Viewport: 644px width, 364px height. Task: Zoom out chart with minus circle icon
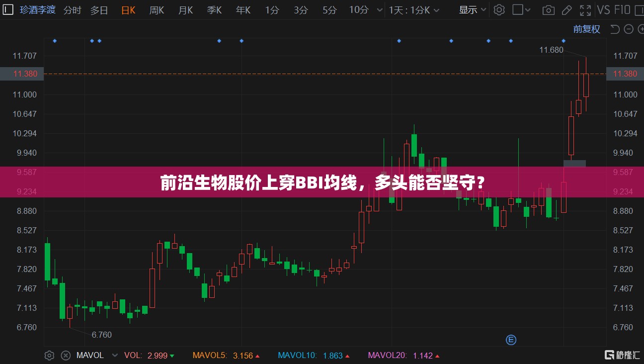coord(628,29)
